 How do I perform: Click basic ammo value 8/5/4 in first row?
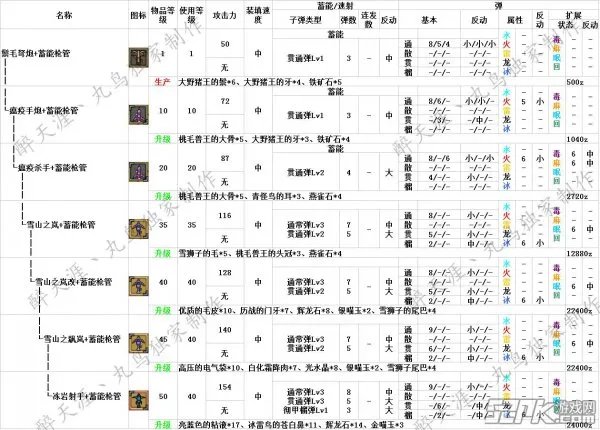coord(439,44)
